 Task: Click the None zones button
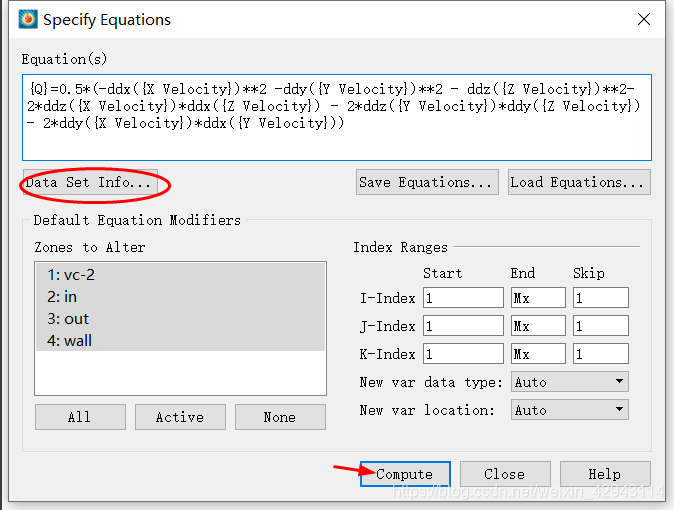(x=280, y=417)
